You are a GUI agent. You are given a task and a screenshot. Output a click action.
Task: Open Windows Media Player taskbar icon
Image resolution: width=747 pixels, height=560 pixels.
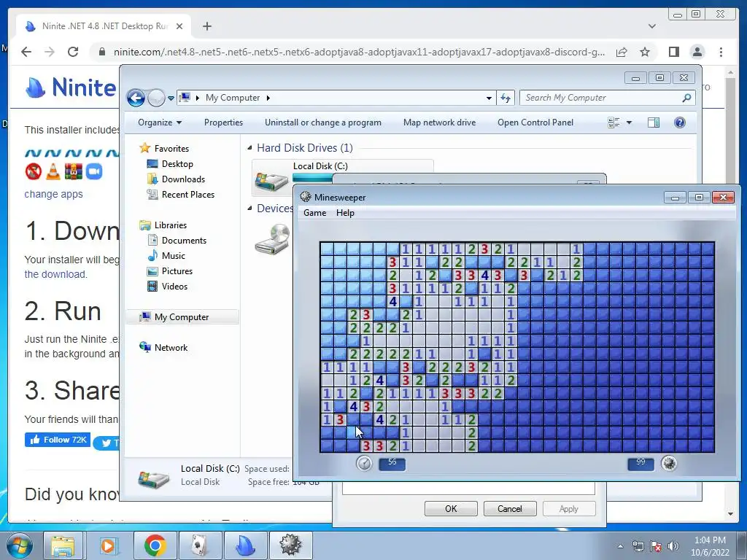coord(108,545)
